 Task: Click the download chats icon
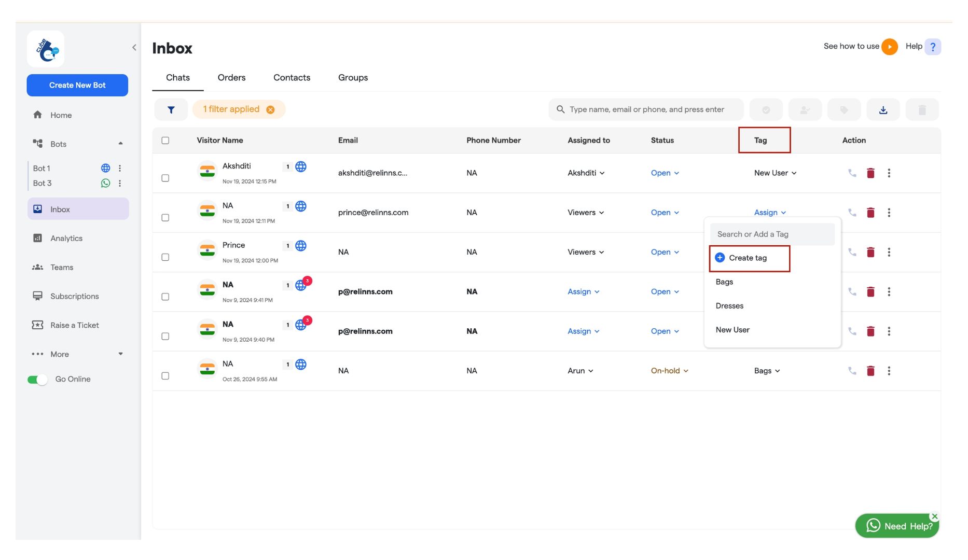[x=883, y=109]
